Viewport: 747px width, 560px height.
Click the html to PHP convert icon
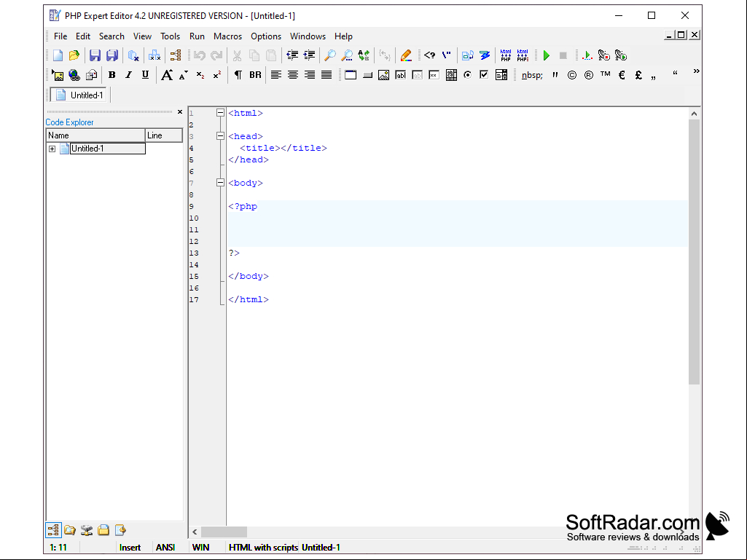(x=506, y=56)
